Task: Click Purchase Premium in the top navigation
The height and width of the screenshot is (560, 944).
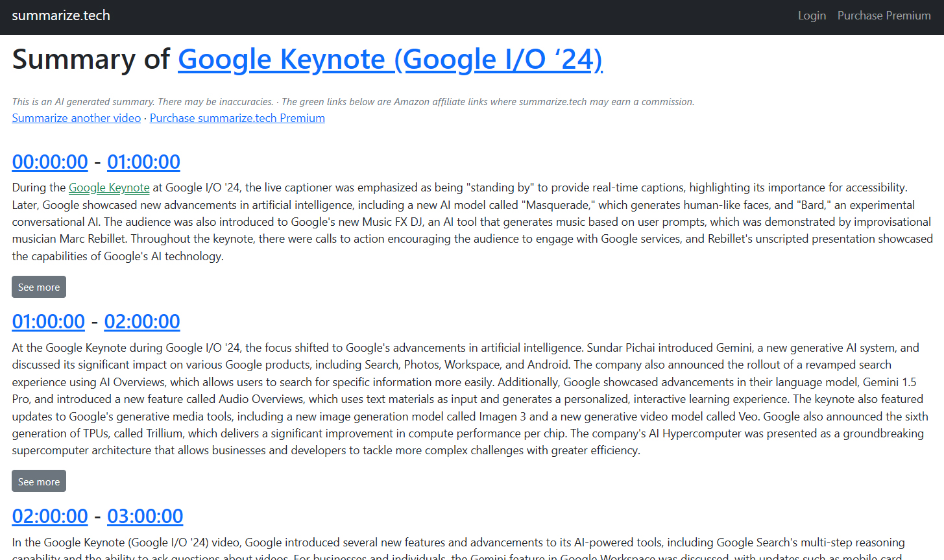Action: (884, 15)
